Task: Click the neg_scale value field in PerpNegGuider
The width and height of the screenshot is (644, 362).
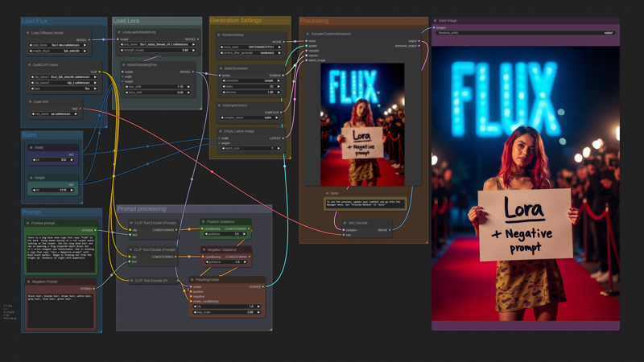Action: tap(226, 312)
